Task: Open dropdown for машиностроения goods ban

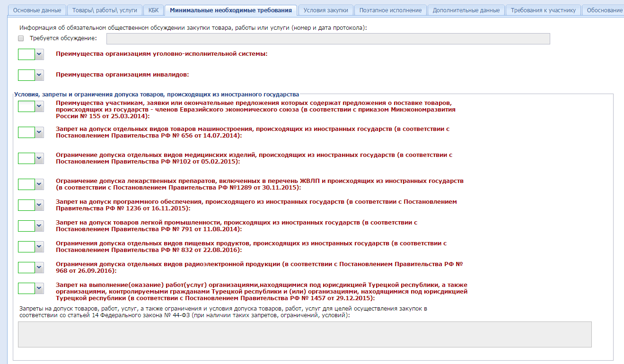Action: (x=39, y=132)
